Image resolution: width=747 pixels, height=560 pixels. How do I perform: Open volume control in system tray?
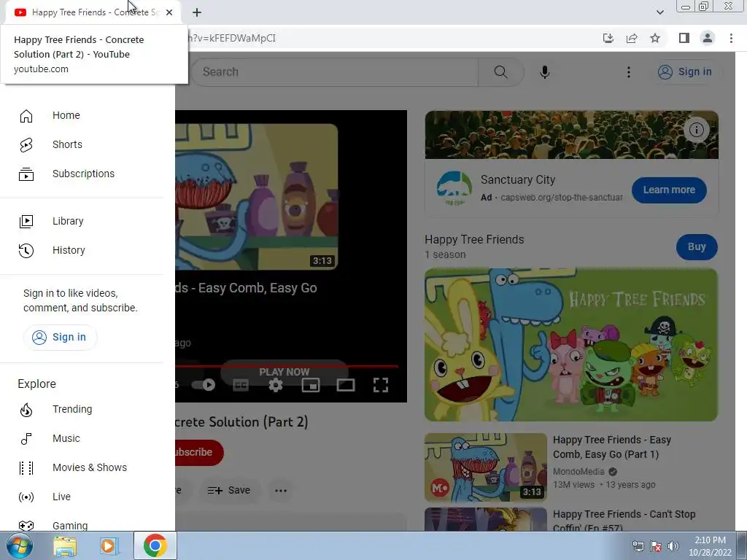673,546
